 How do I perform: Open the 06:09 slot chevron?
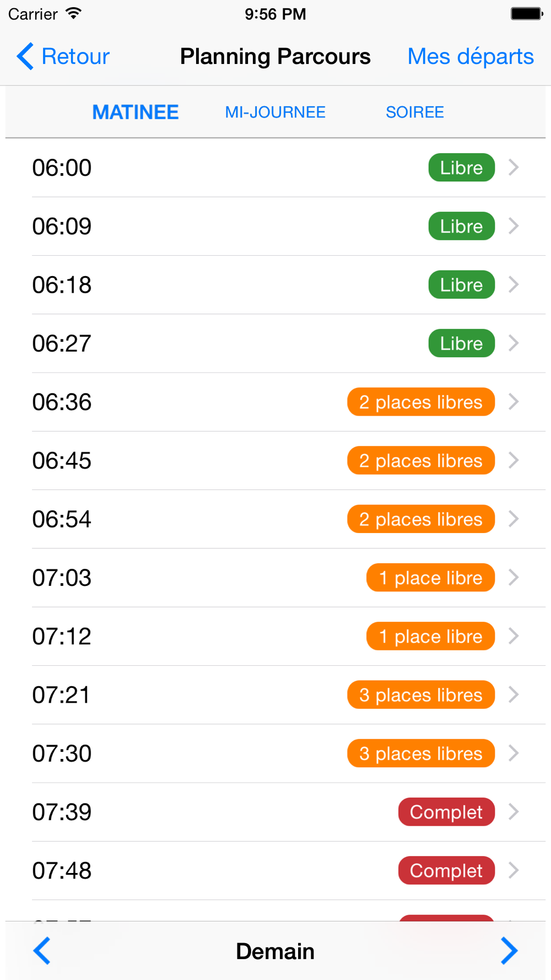point(514,226)
